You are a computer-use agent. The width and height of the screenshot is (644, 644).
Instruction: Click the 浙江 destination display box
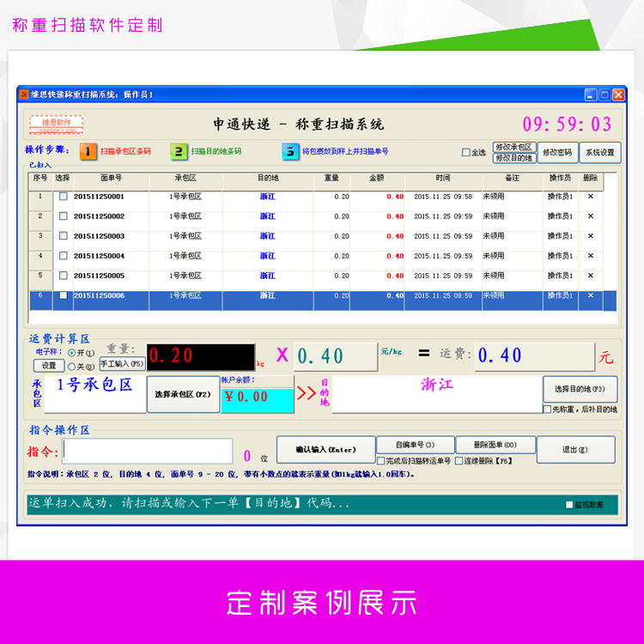(x=437, y=394)
